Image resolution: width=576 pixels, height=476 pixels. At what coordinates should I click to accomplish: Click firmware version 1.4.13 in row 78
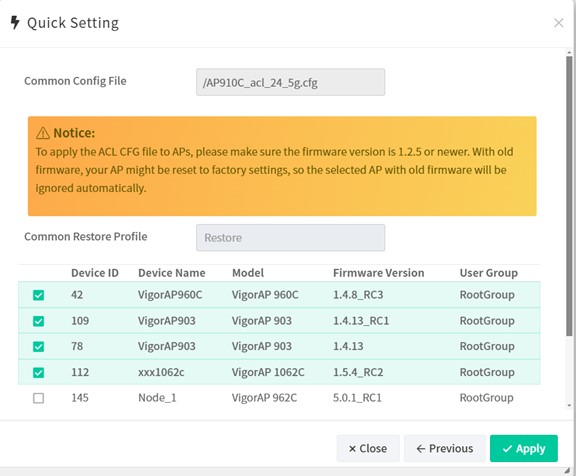point(348,346)
